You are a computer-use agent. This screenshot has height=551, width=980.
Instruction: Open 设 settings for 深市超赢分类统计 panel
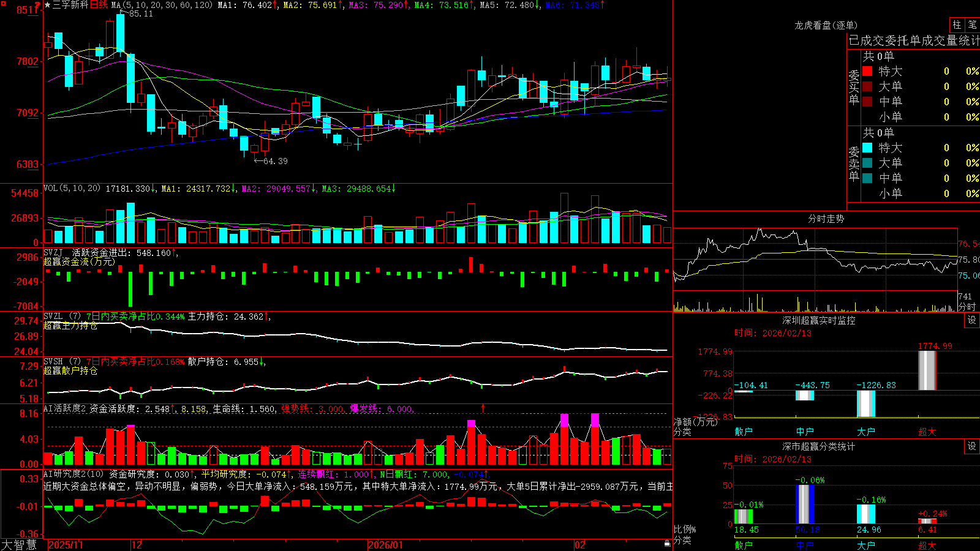pyautogui.click(x=972, y=446)
